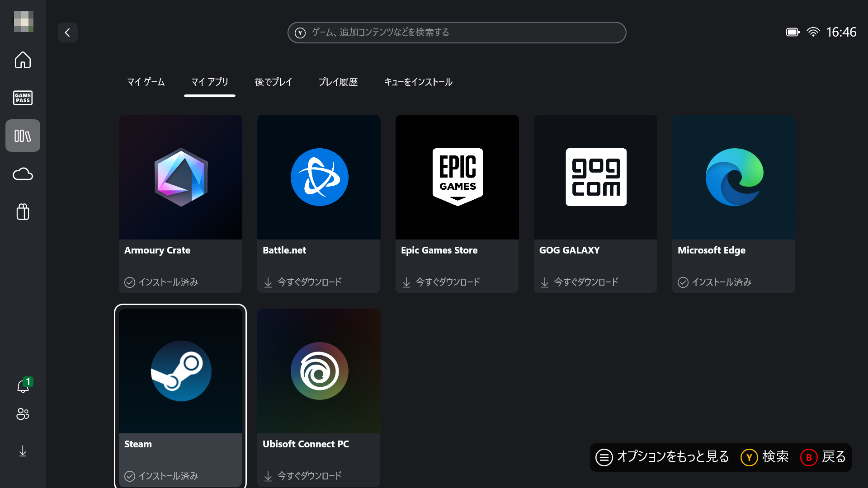
Task: Switch to the プレイ履歴 tab
Action: [338, 82]
